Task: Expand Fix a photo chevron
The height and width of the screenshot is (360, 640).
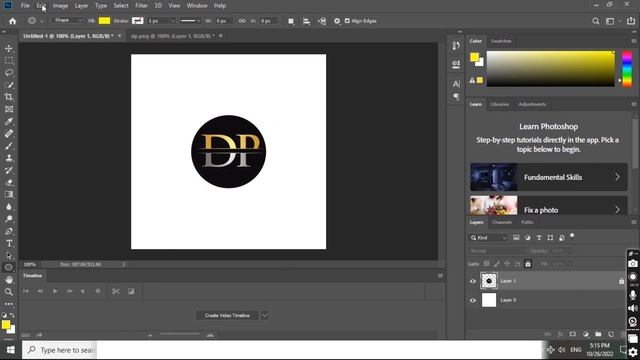Action: [617, 210]
